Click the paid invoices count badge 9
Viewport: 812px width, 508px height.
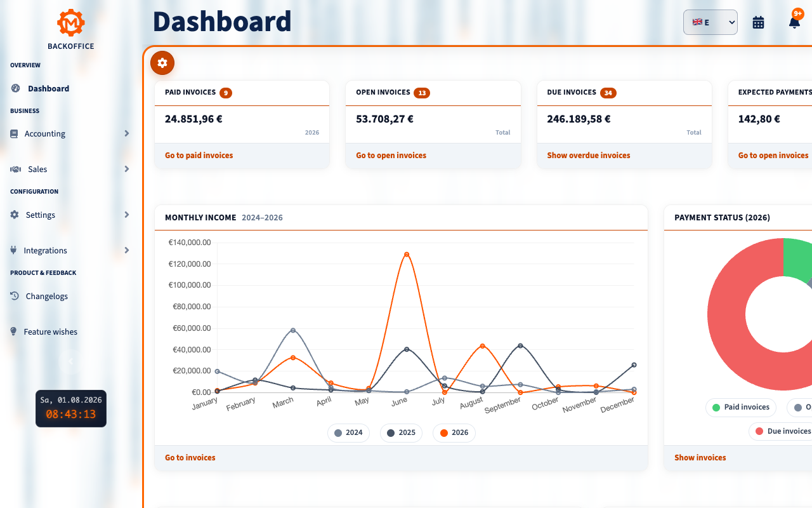[226, 93]
